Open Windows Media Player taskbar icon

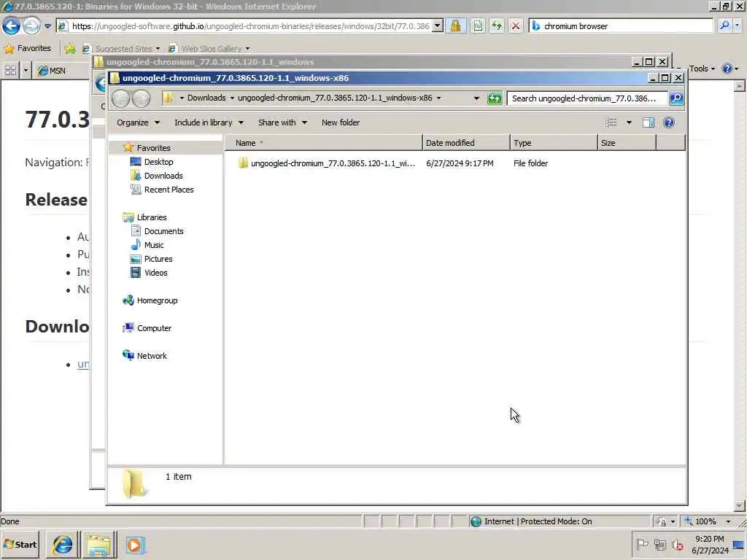click(x=134, y=545)
